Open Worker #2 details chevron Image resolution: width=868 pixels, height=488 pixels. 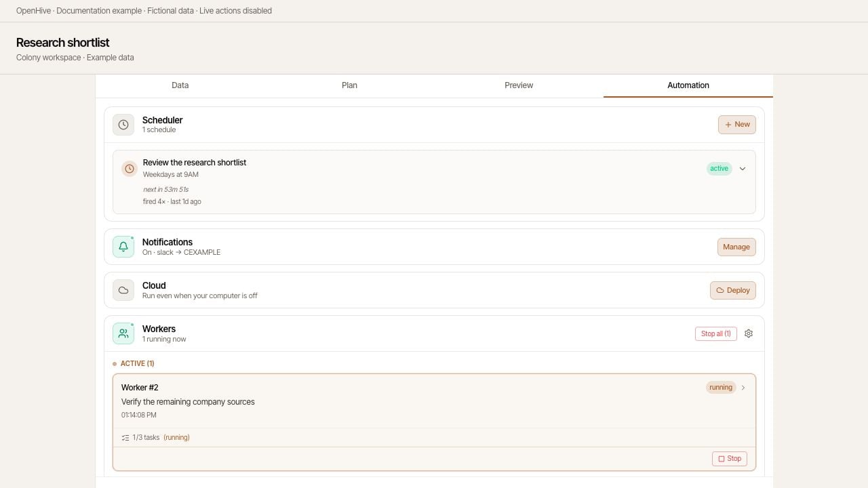point(743,388)
